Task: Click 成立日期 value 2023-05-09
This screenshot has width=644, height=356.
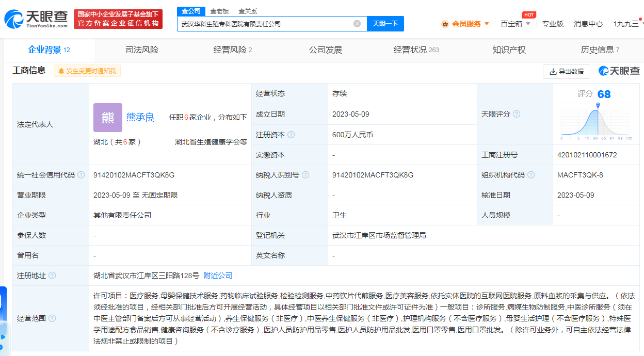Action: (351, 114)
